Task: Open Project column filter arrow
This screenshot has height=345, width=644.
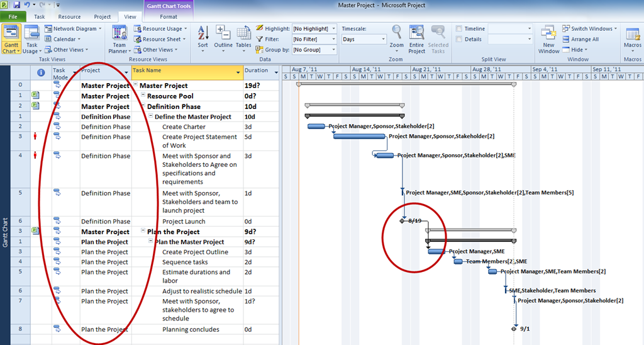Action: (126, 73)
